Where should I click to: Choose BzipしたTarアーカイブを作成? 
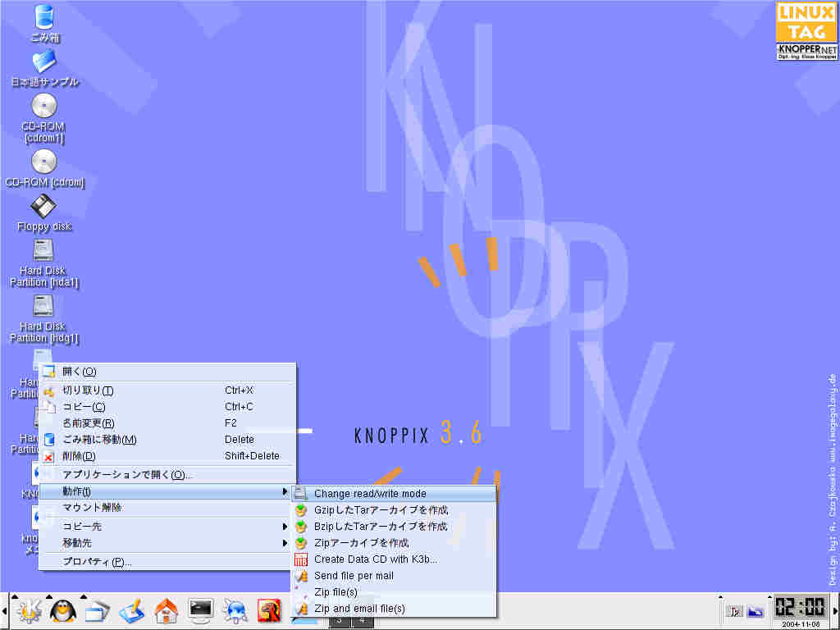click(394, 527)
